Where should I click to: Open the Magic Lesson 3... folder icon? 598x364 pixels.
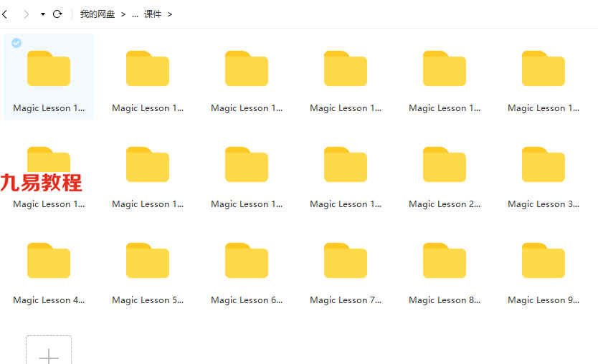point(543,164)
